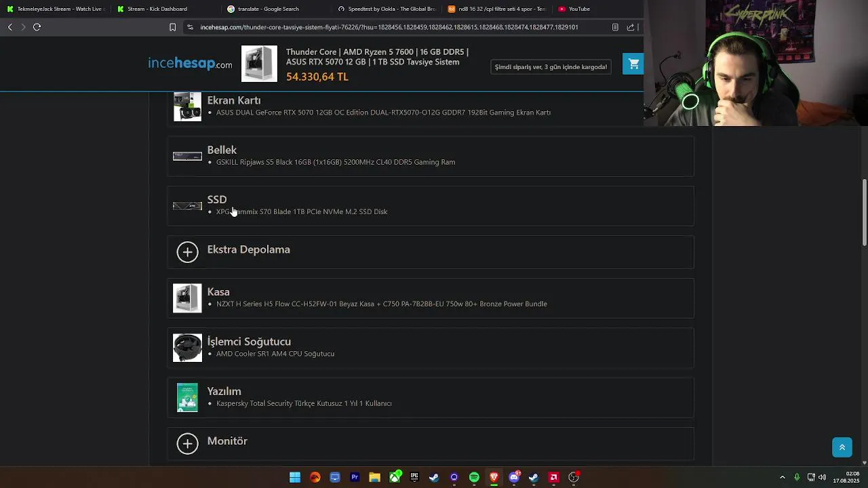Open Adobe Premiere Pro from taskbar

pyautogui.click(x=355, y=477)
